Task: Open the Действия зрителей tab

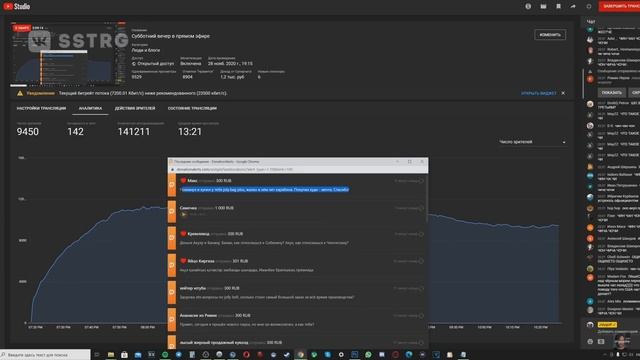Action: (x=135, y=108)
